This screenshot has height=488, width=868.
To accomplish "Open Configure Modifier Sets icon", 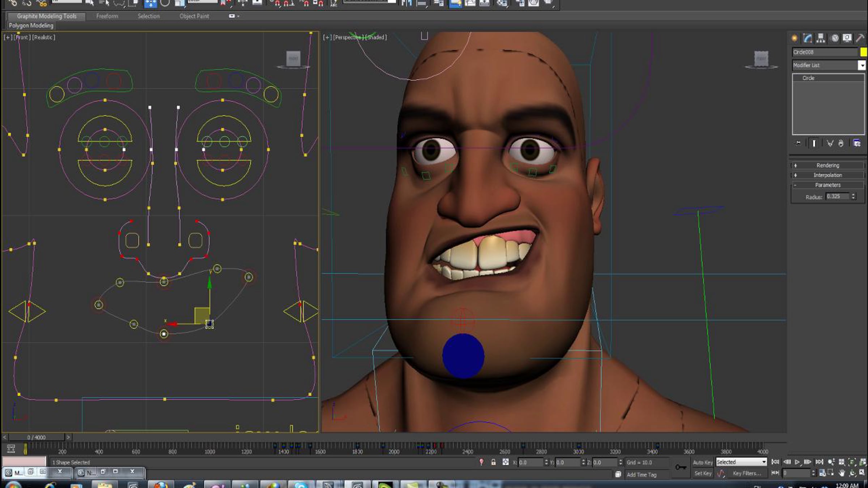I will click(x=857, y=143).
